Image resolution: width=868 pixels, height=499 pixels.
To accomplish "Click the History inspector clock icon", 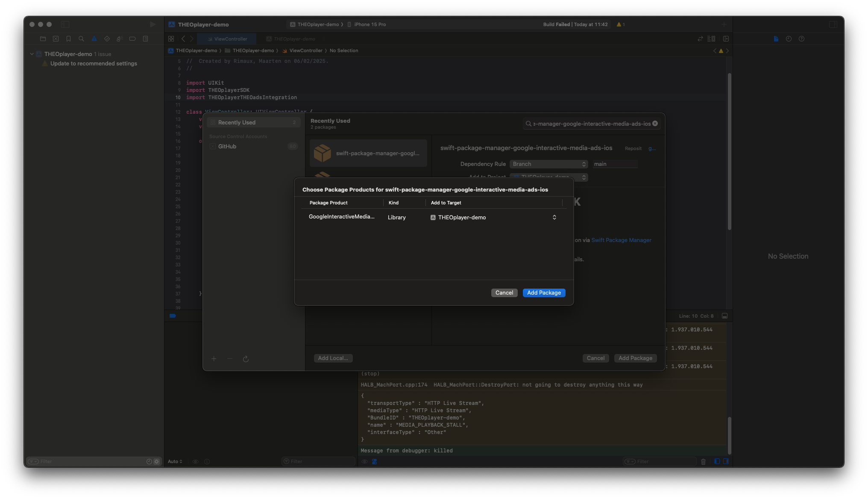I will point(789,38).
